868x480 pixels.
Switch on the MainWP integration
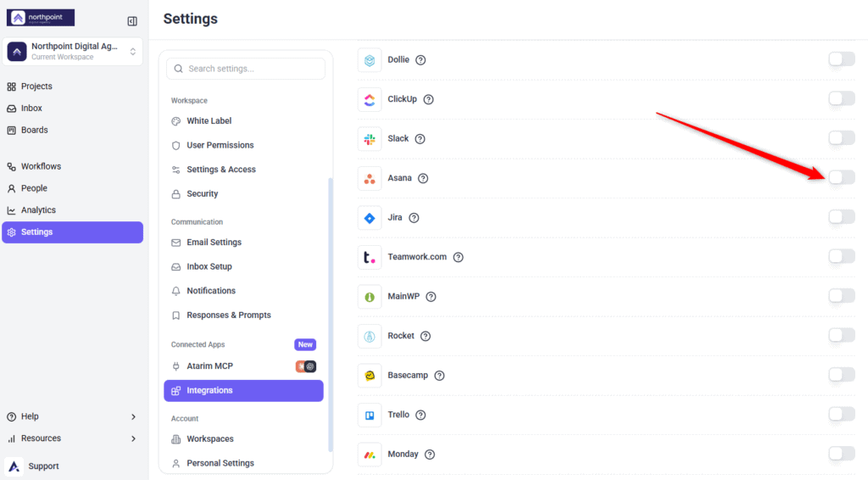(x=842, y=296)
